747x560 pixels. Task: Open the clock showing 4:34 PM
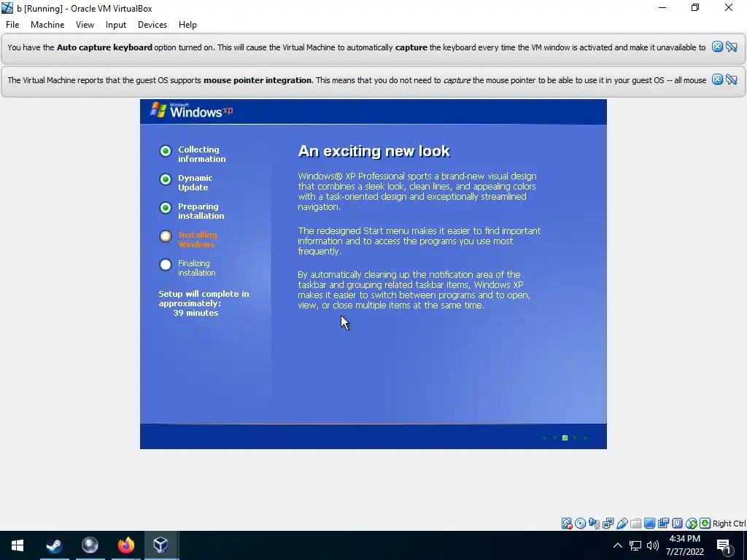(684, 545)
